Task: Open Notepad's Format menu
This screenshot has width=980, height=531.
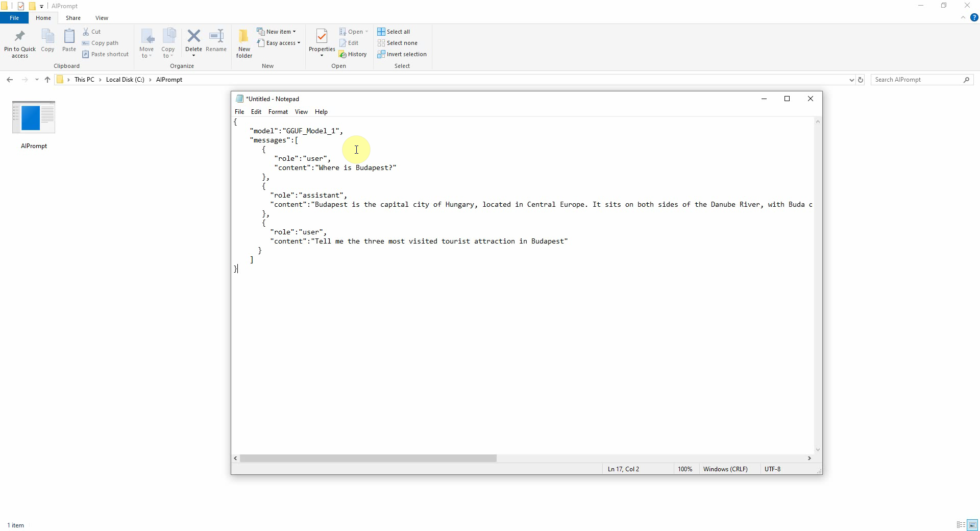Action: pos(278,112)
